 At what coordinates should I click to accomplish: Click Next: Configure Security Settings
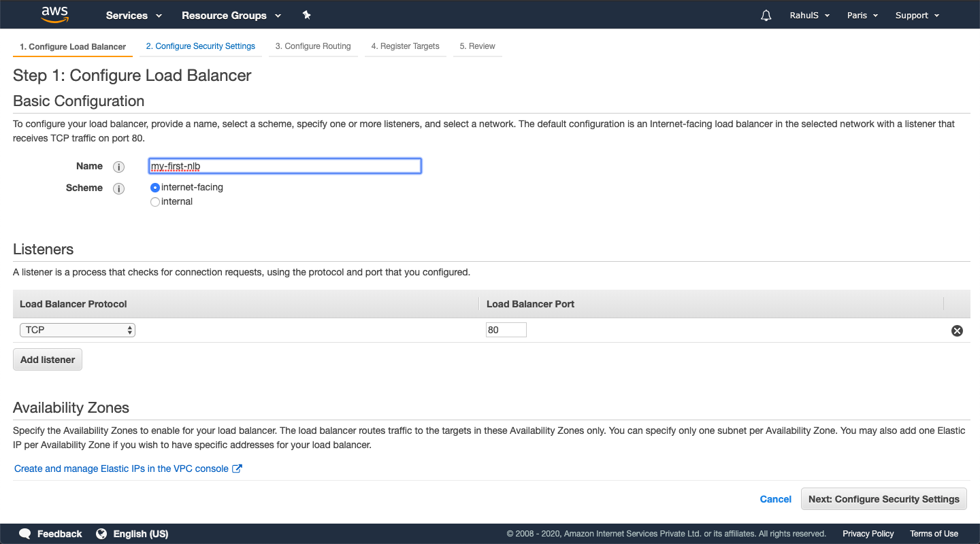pos(883,498)
